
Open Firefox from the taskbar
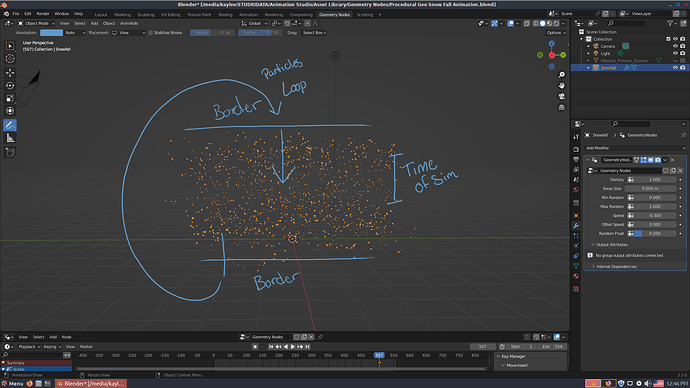point(29,384)
